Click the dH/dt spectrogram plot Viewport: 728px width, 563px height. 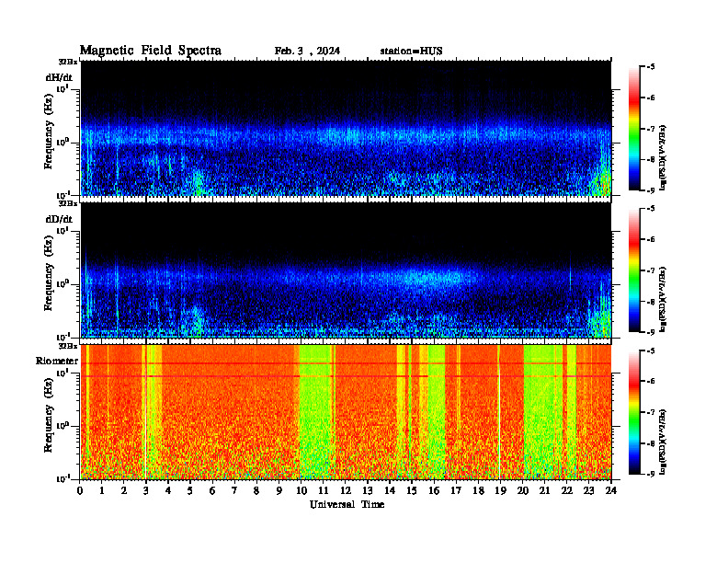coord(346,128)
